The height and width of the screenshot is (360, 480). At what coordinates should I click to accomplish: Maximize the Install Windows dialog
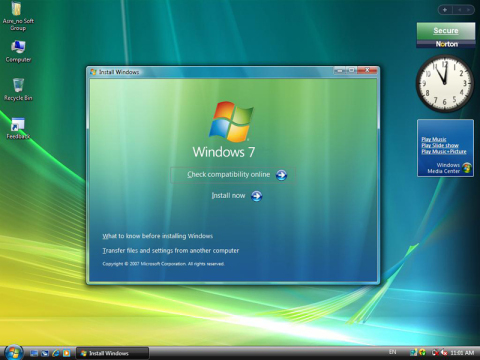(x=351, y=70)
